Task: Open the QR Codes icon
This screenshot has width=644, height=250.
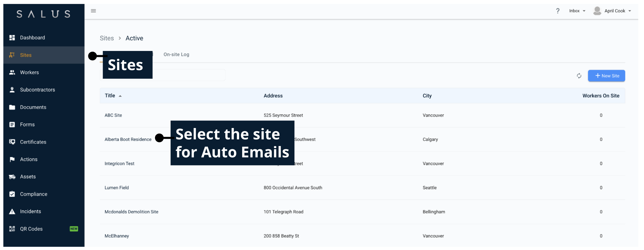Action: tap(12, 229)
